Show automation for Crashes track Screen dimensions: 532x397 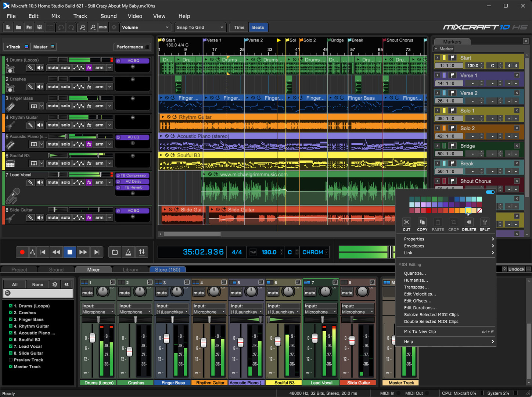click(78, 87)
